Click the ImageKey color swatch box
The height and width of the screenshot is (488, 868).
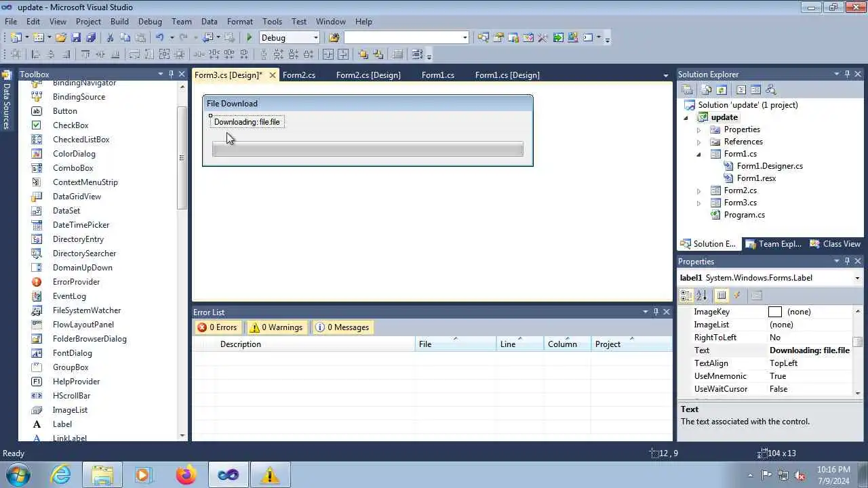point(775,312)
